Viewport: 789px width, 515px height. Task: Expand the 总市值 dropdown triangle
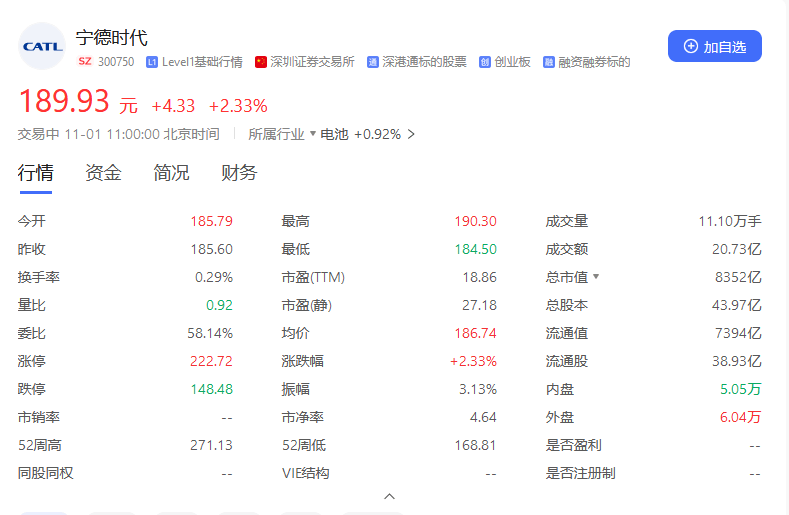(596, 276)
